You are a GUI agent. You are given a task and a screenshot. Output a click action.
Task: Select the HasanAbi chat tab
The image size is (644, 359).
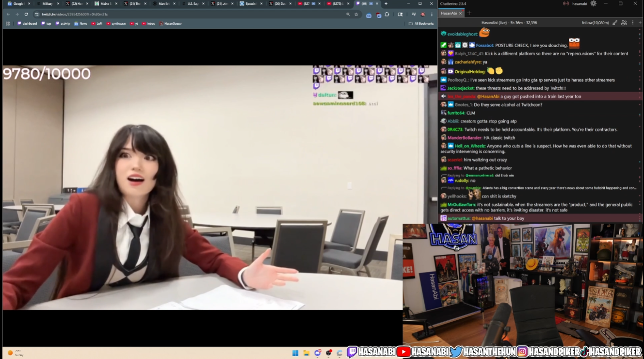(451, 13)
